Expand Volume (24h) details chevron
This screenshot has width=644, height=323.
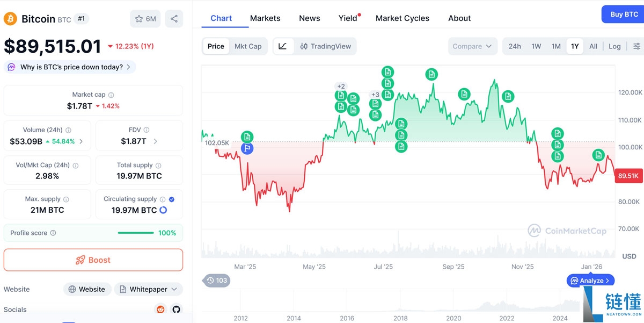[81, 141]
